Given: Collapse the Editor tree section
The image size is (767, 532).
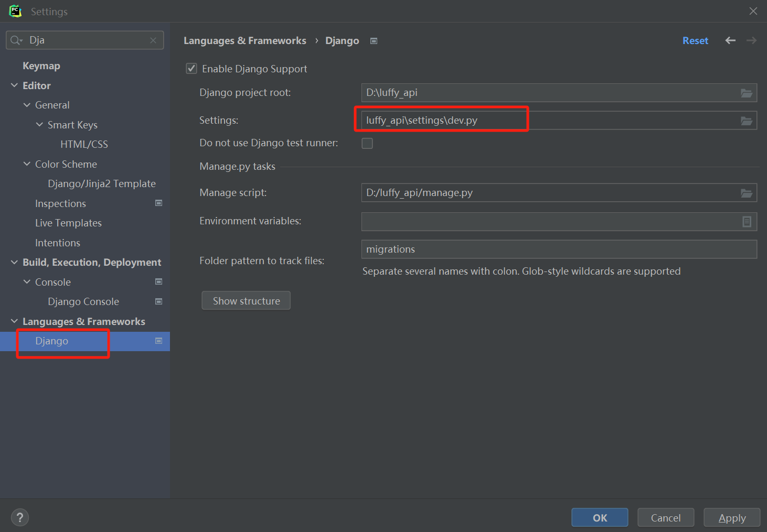Looking at the screenshot, I should (x=14, y=85).
